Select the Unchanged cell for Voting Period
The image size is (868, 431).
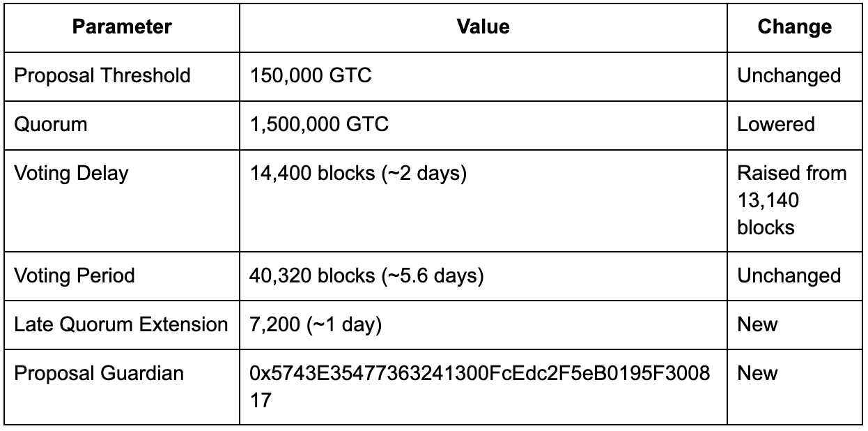click(x=794, y=275)
